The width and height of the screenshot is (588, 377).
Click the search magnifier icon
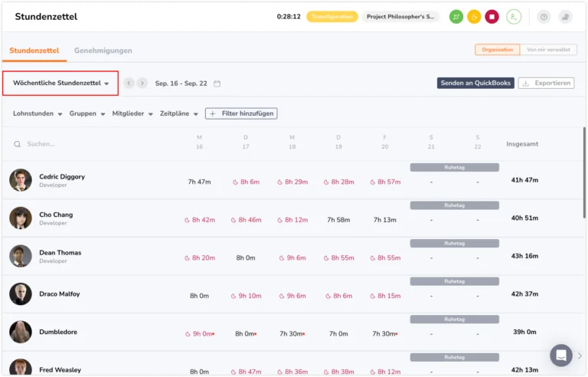coord(18,144)
